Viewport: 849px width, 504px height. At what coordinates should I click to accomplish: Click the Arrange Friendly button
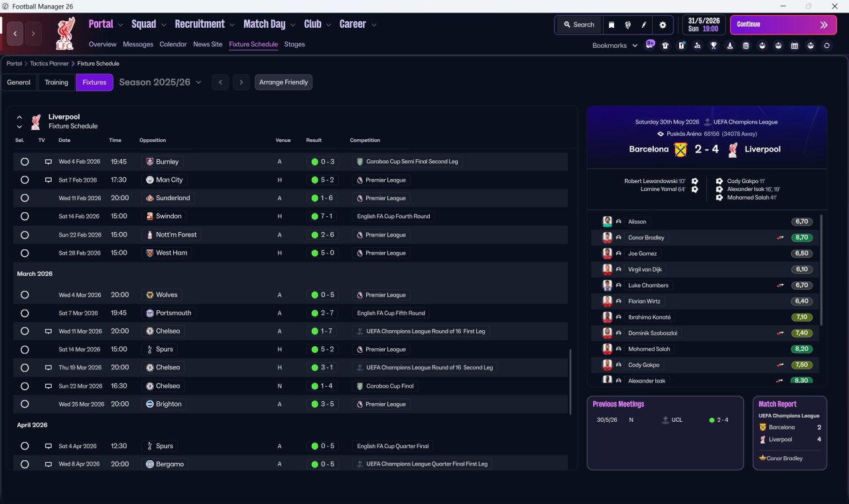pos(283,82)
